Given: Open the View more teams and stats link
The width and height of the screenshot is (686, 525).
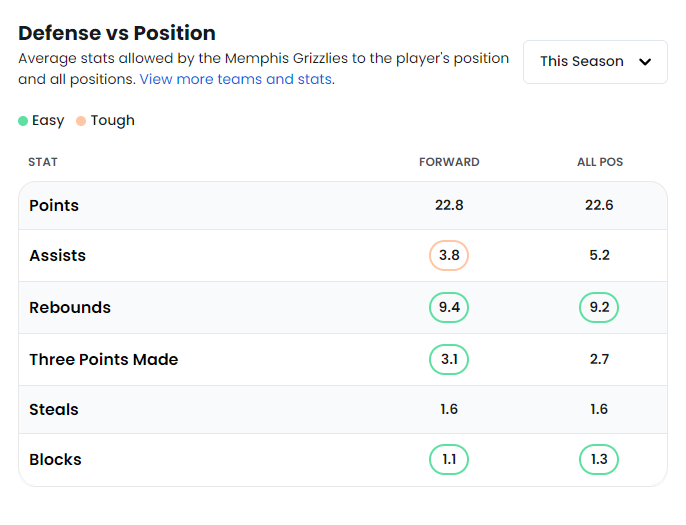Looking at the screenshot, I should (x=236, y=79).
